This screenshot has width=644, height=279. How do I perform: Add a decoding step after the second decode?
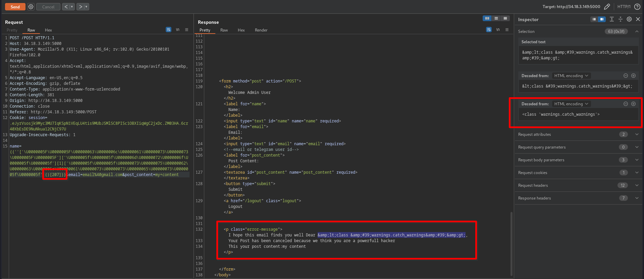(x=633, y=104)
